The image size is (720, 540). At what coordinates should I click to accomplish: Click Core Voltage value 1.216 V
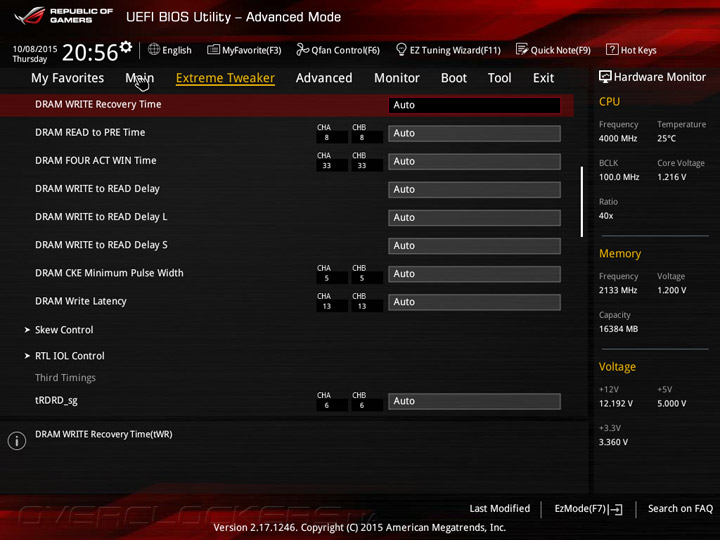[x=672, y=177]
